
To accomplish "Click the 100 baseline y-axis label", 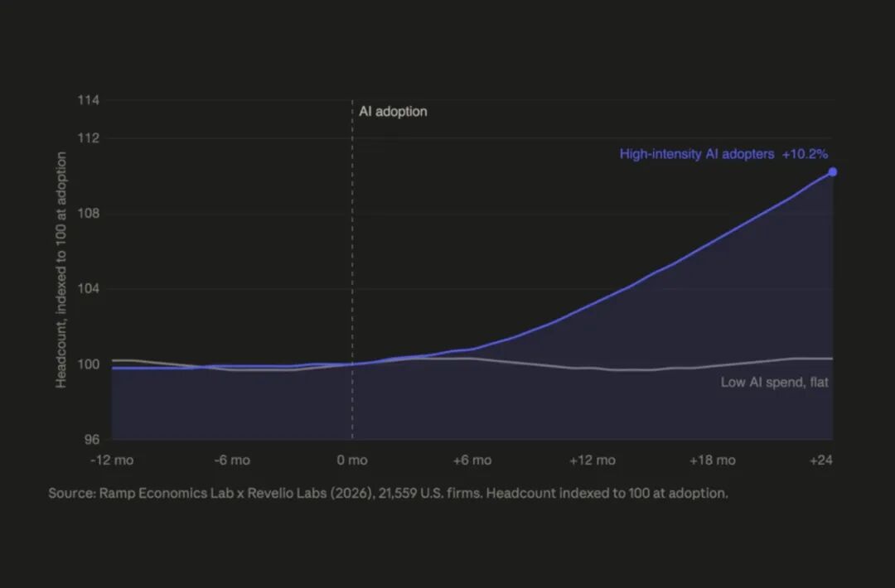I will pyautogui.click(x=89, y=364).
